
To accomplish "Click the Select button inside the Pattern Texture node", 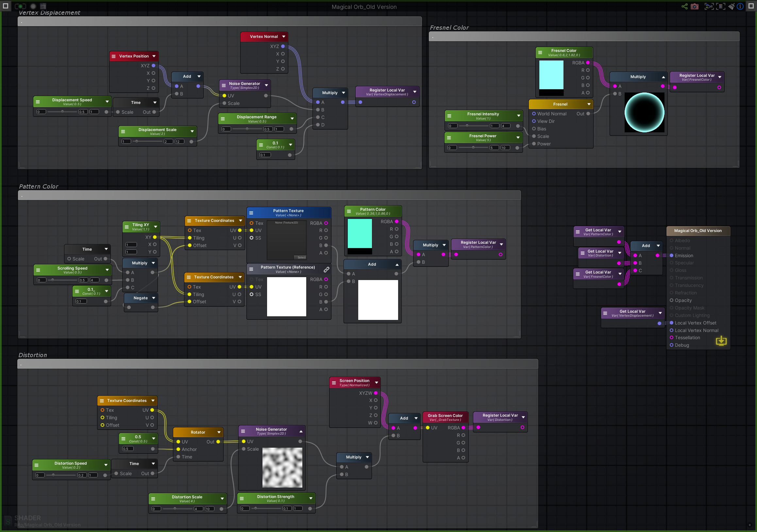I will coord(301,257).
